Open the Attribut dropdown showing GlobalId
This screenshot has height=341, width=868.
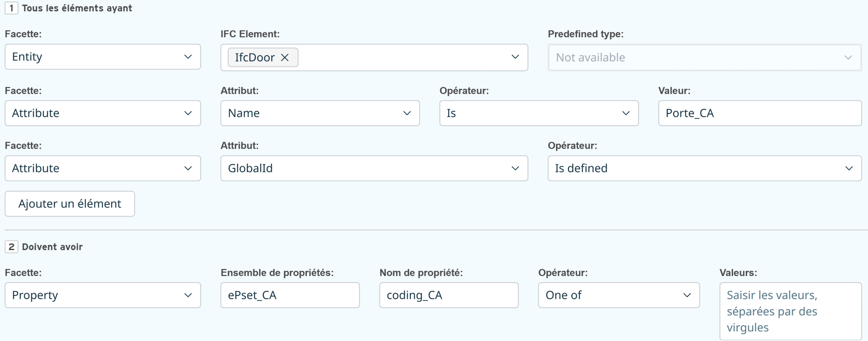tap(374, 168)
